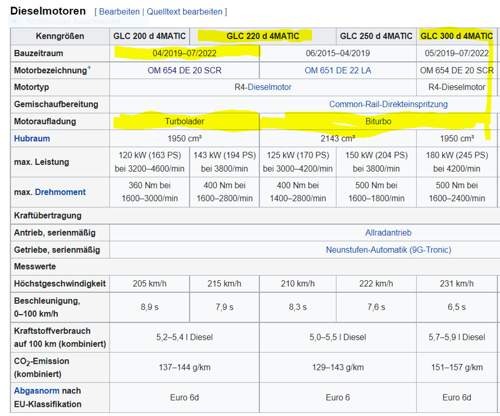This screenshot has width=500, height=416.
Task: Select the 137–144 g/km emission cell
Action: pos(184,367)
